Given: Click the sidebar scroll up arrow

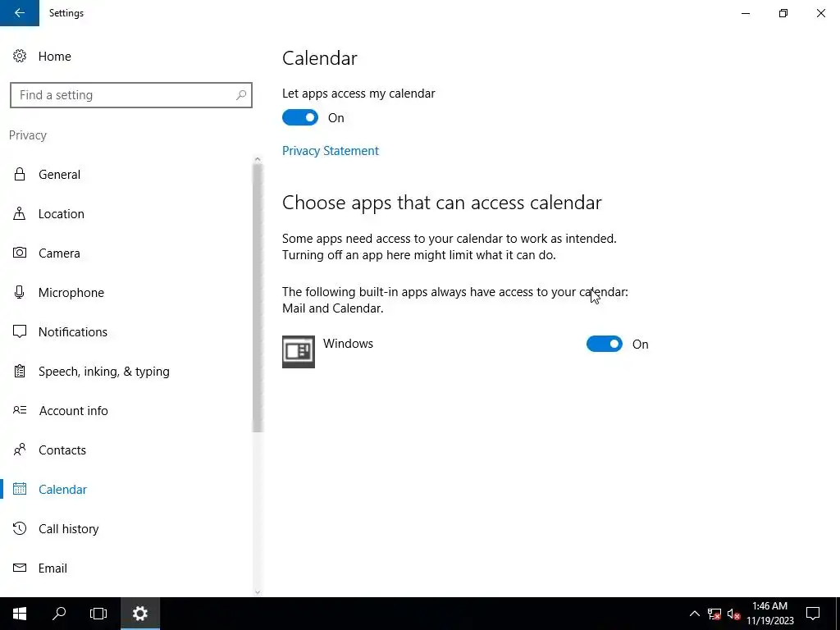Looking at the screenshot, I should tap(258, 159).
